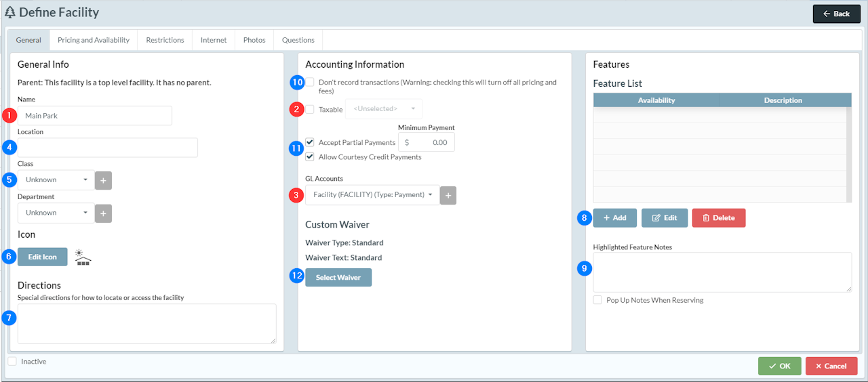Check Pop Up Notes When Reserving
The image size is (868, 382).
point(597,300)
